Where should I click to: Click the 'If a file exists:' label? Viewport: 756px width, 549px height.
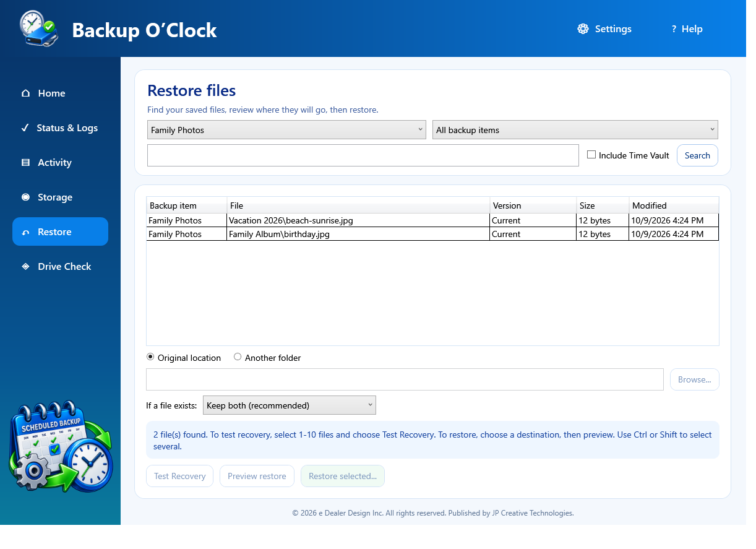click(171, 405)
